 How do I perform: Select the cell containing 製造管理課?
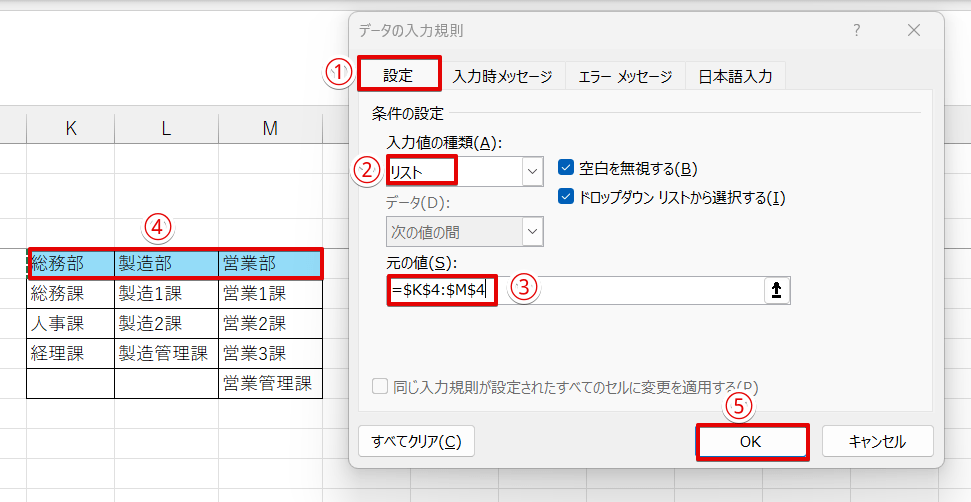tap(166, 353)
